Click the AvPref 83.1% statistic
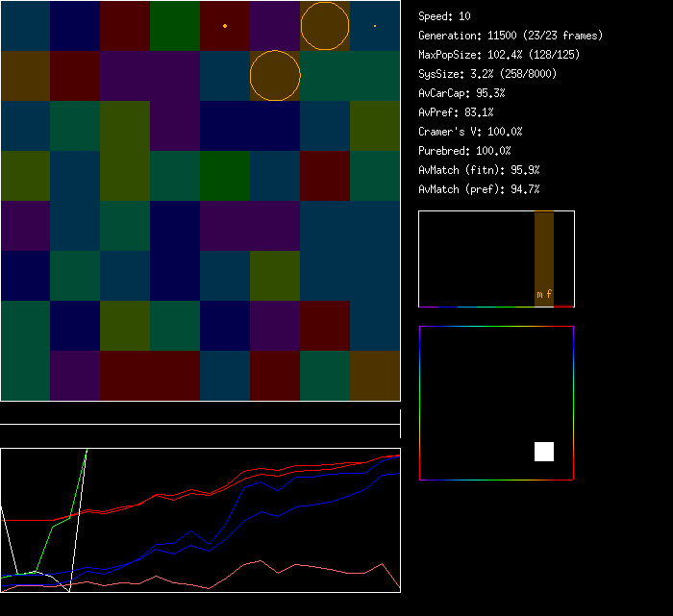 tap(456, 112)
